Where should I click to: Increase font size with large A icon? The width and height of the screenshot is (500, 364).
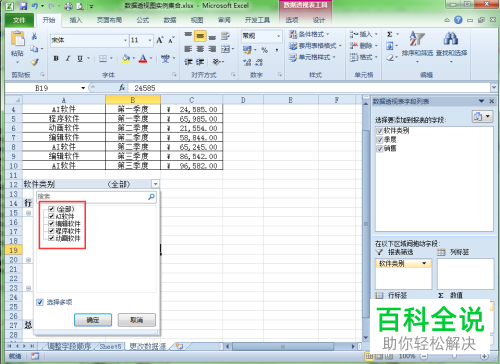click(160, 40)
